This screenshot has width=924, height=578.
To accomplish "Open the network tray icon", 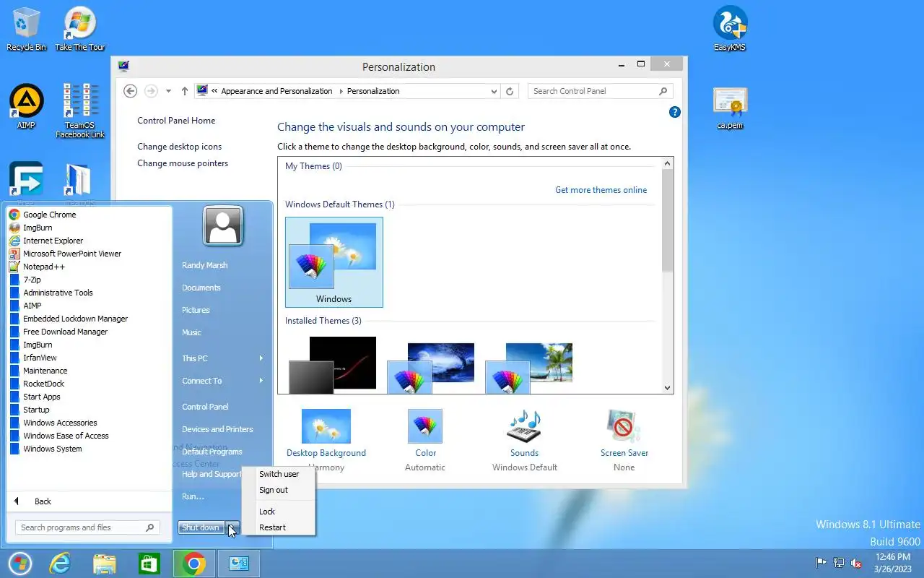I will click(839, 563).
